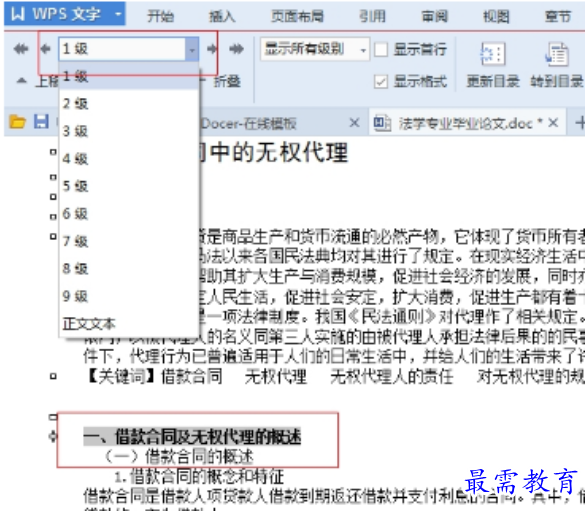Click outline bullet beside 【关键词】 paragraph
The width and height of the screenshot is (586, 513).
click(x=53, y=376)
